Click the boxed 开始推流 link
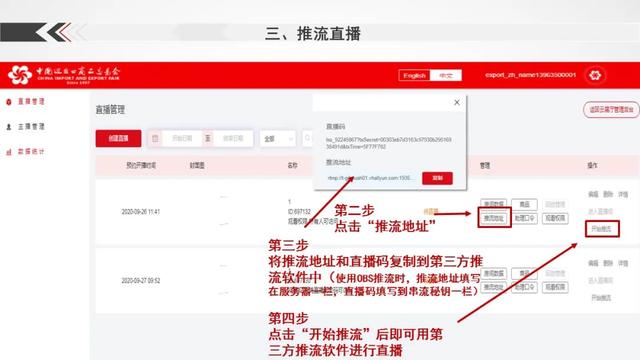The height and width of the screenshot is (360, 640). coord(602,229)
